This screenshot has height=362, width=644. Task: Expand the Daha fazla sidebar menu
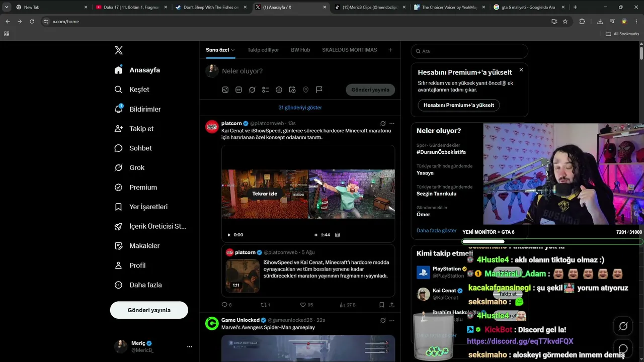138,285
